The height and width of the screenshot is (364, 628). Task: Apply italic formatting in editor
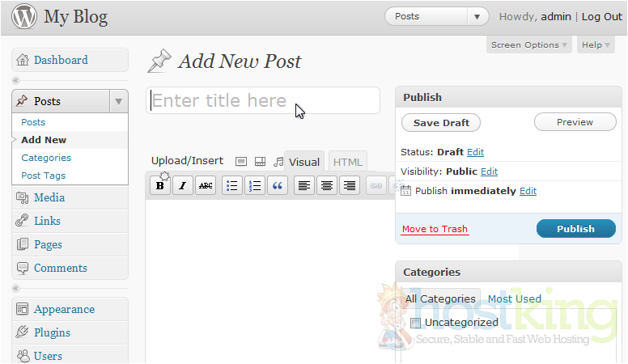pyautogui.click(x=183, y=186)
